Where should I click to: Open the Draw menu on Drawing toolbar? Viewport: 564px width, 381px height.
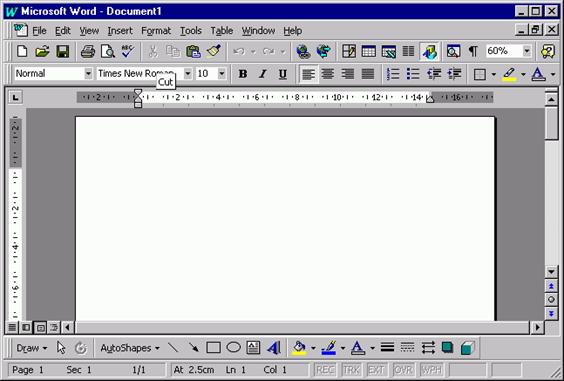[x=31, y=348]
